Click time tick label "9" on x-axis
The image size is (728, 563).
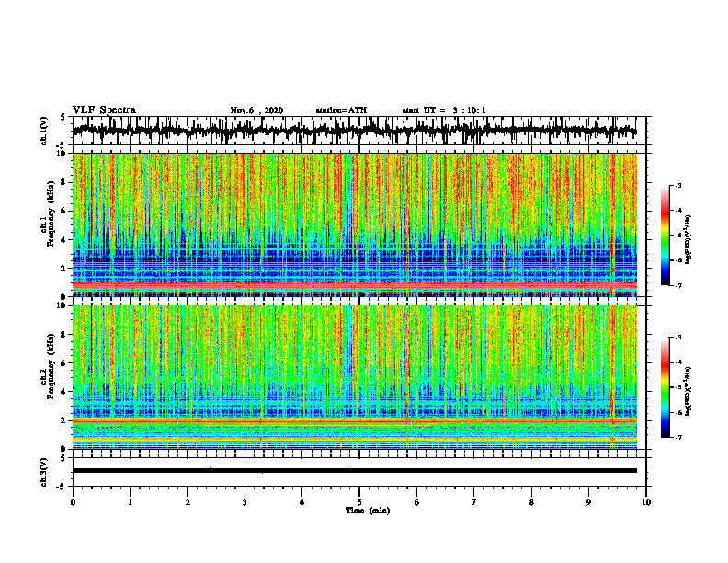(588, 502)
